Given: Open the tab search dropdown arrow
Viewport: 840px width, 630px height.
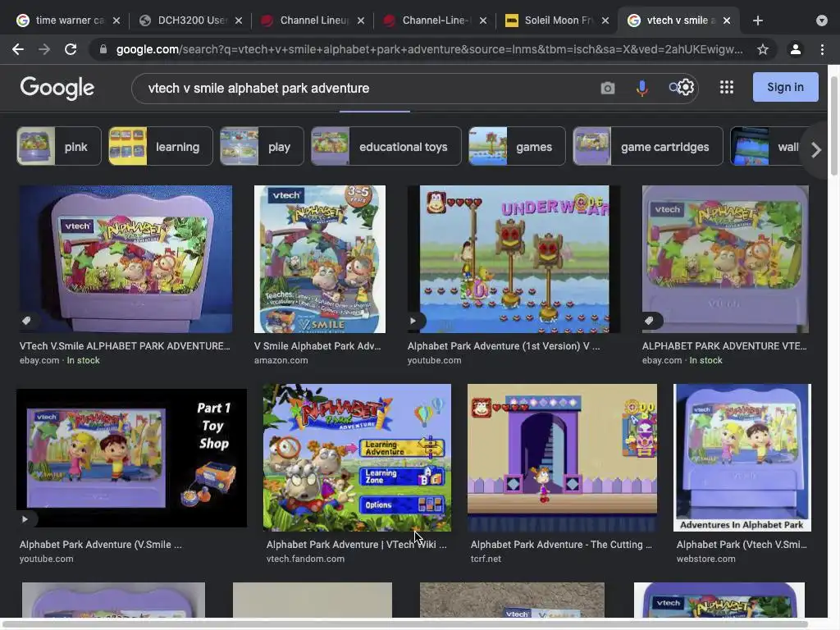Looking at the screenshot, I should pos(821,21).
